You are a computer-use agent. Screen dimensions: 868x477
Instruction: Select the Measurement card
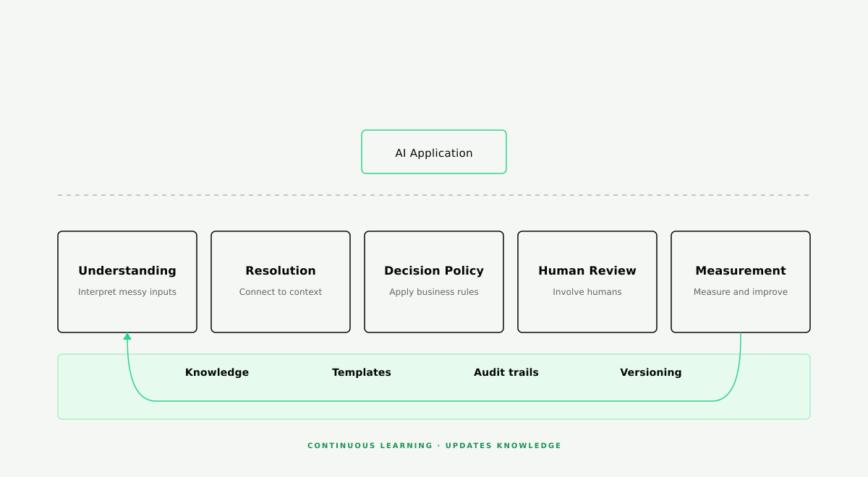click(x=741, y=282)
